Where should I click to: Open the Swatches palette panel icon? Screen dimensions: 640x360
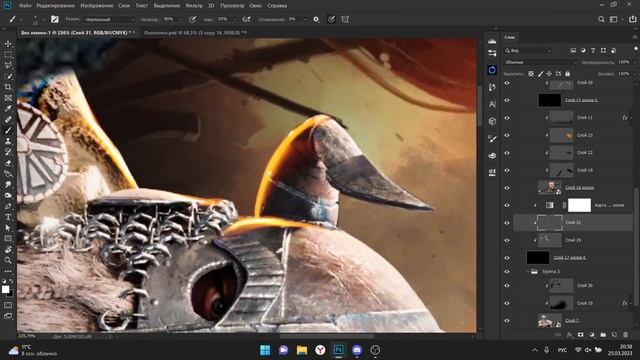tap(492, 156)
